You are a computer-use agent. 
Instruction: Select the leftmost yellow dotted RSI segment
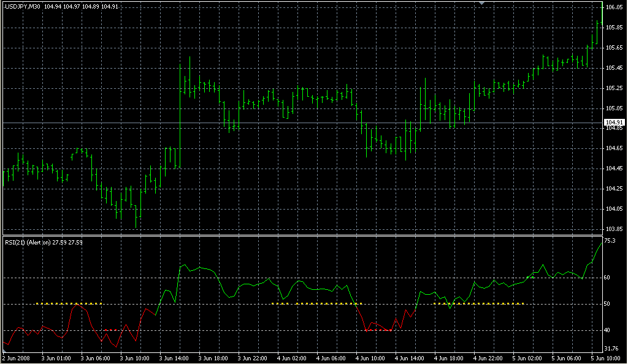(67, 303)
